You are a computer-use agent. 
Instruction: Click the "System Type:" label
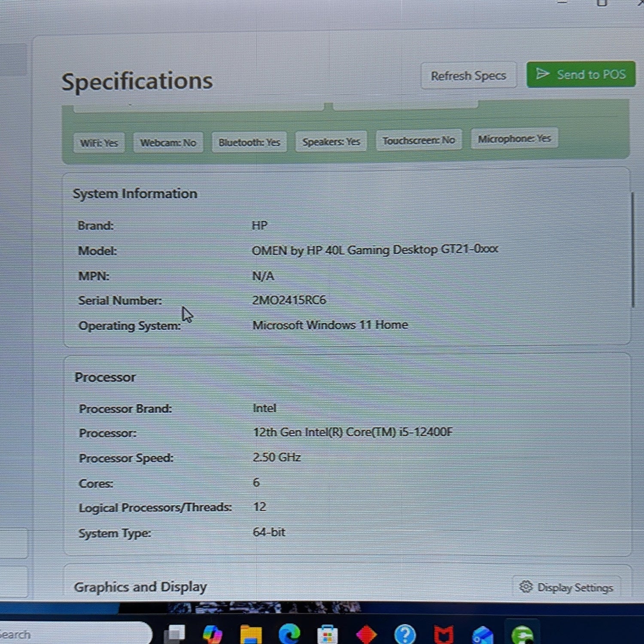click(115, 533)
